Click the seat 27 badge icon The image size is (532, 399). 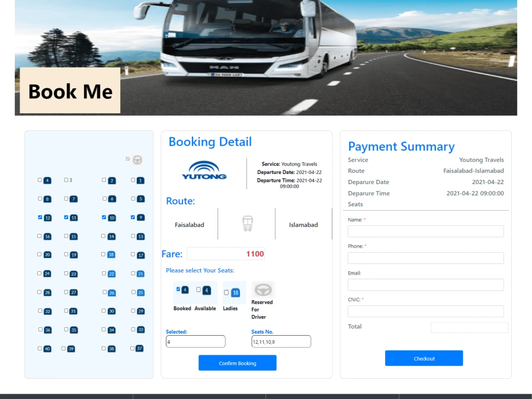click(x=73, y=293)
